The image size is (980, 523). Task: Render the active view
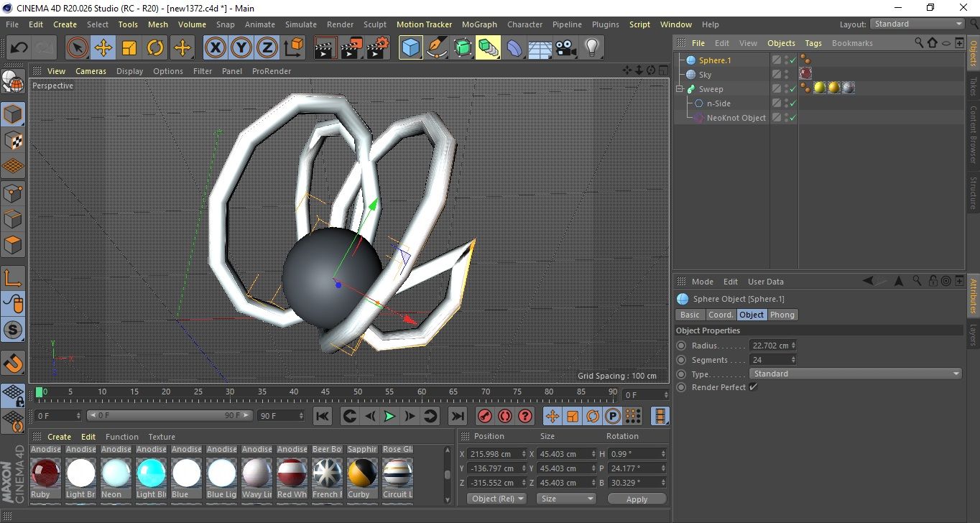325,48
